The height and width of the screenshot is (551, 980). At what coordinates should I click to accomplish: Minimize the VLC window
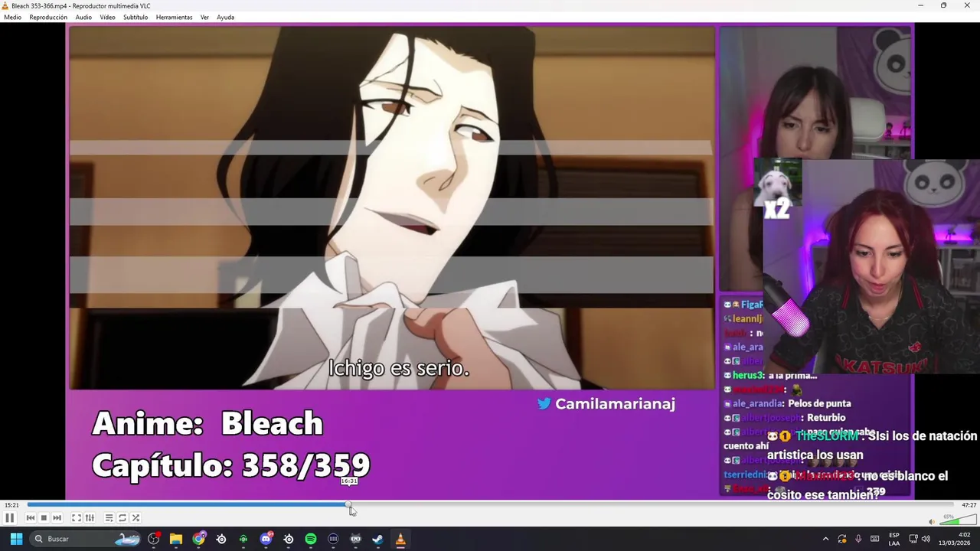pos(920,5)
